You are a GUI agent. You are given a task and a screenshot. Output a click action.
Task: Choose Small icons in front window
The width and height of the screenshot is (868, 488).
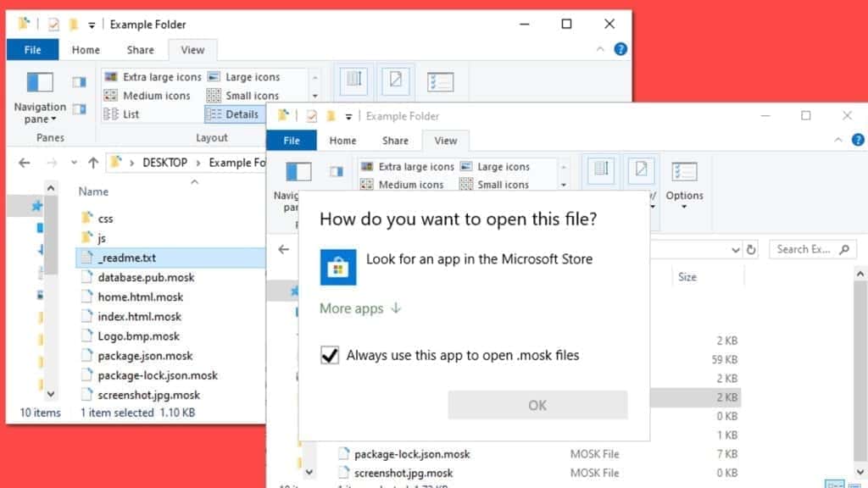494,184
